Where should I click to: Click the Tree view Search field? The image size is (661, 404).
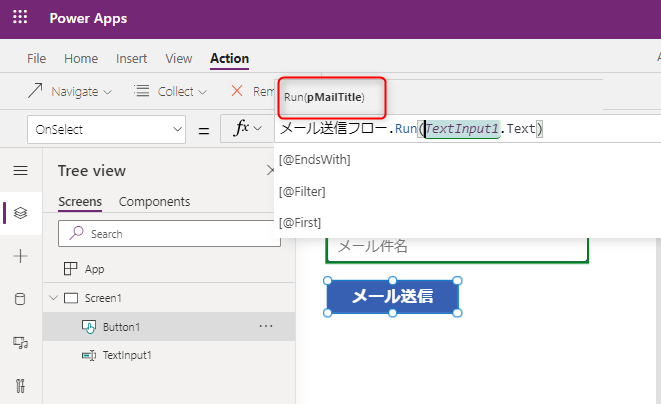point(169,234)
